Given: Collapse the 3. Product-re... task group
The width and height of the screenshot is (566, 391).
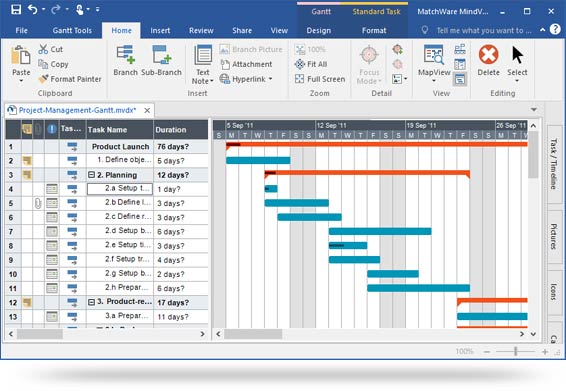Looking at the screenshot, I should 91,302.
